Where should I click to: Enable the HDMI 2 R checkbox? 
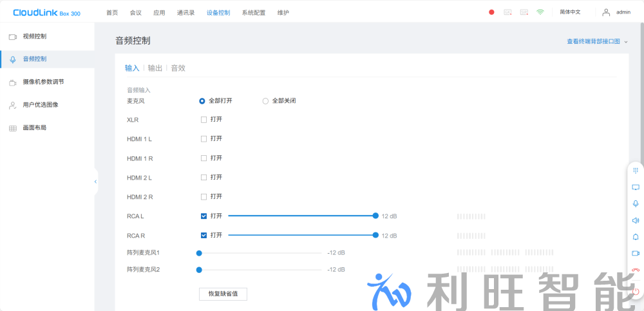pyautogui.click(x=204, y=197)
